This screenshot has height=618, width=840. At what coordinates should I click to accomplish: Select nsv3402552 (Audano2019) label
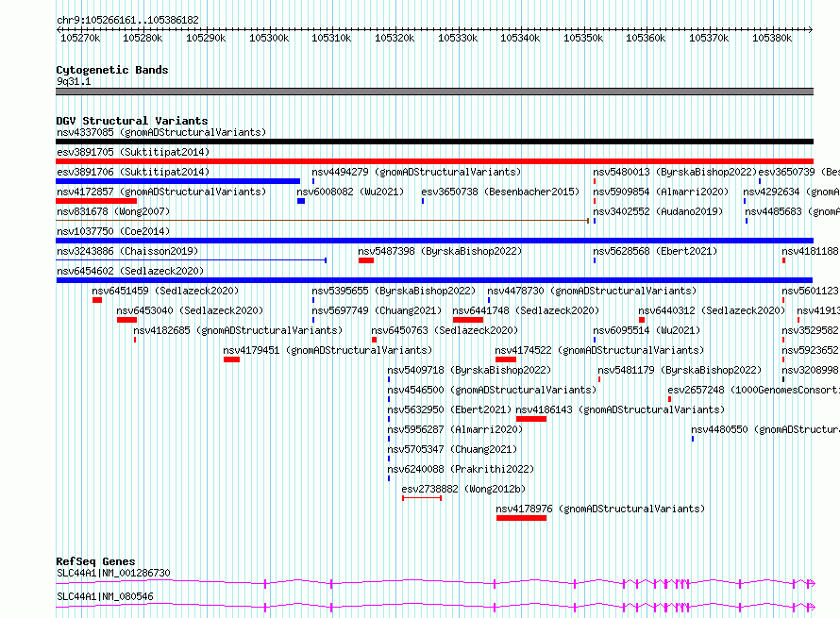click(657, 211)
